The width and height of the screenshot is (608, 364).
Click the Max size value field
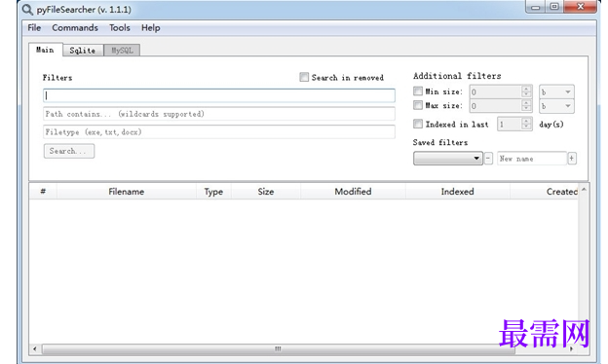pos(496,106)
